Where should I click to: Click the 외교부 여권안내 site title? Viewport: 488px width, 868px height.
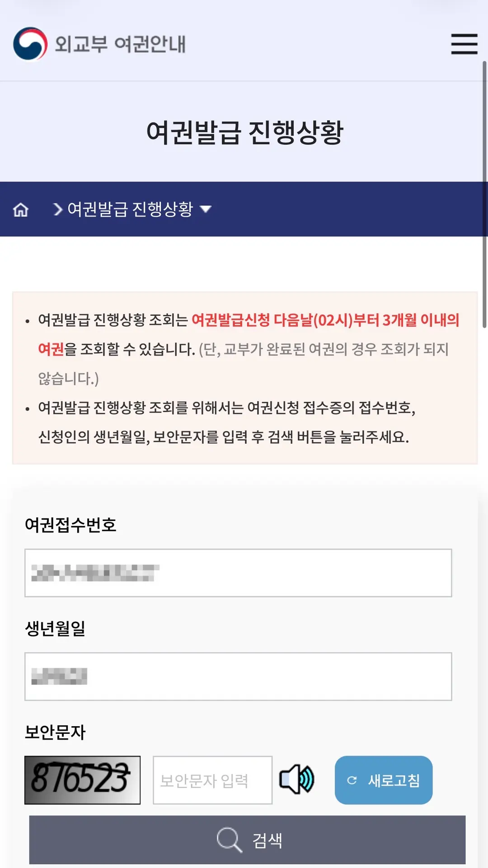(120, 44)
